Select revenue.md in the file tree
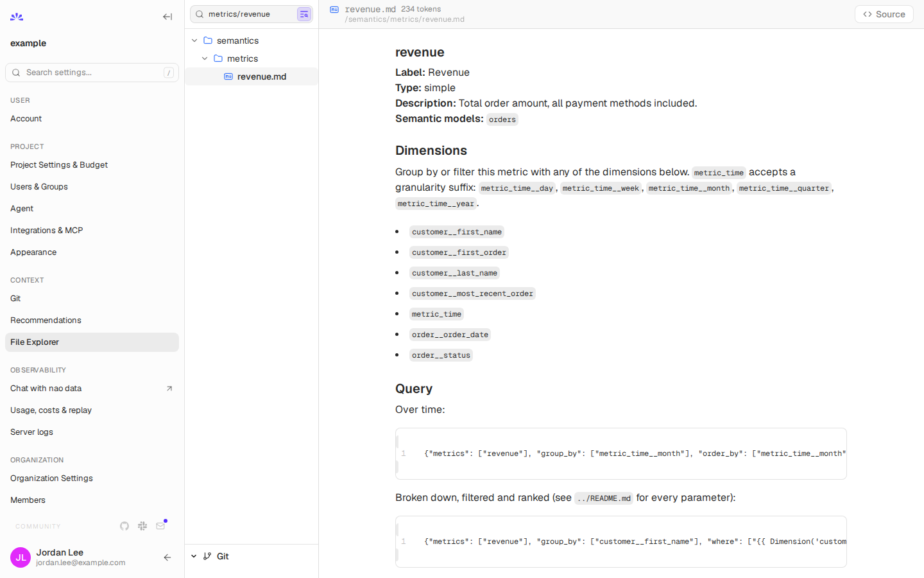This screenshot has height=578, width=924. click(x=252, y=76)
